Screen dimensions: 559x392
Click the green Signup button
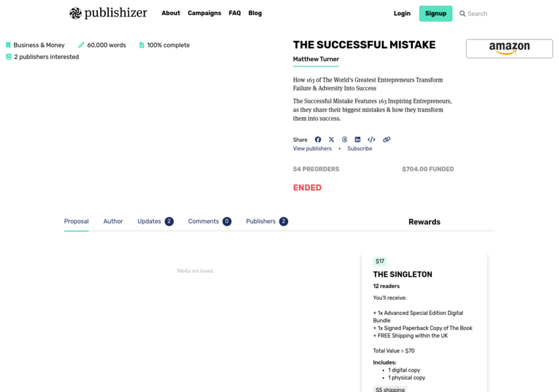(435, 14)
